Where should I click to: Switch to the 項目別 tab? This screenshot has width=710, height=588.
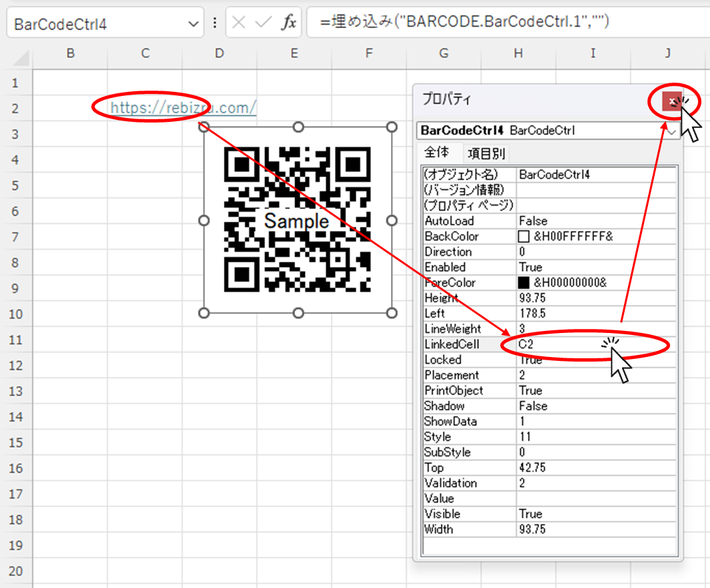coord(486,154)
